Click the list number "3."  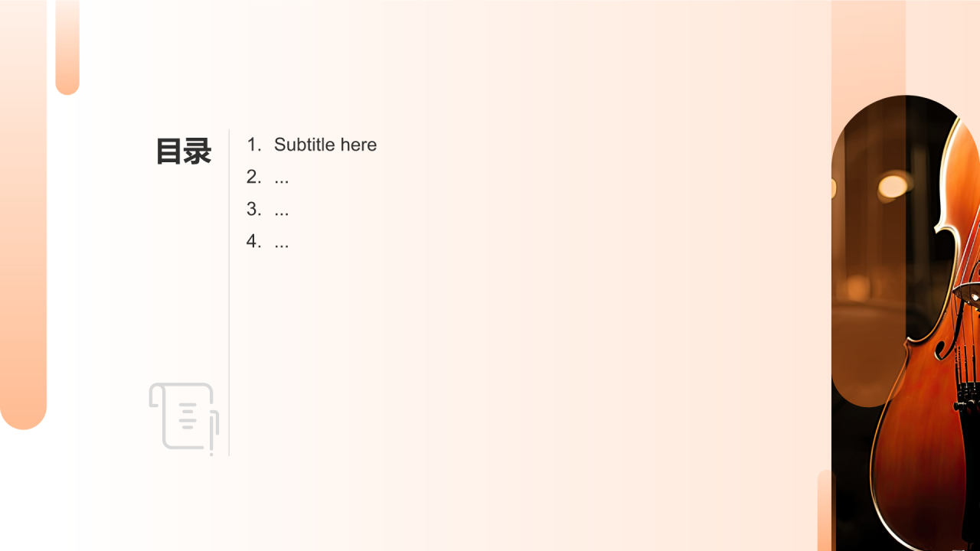pos(254,209)
